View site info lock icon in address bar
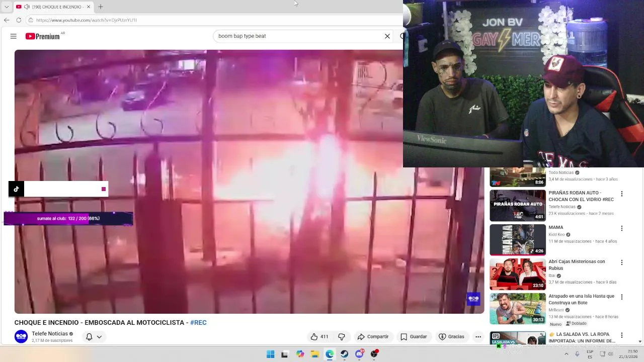644x362 pixels. tap(31, 20)
